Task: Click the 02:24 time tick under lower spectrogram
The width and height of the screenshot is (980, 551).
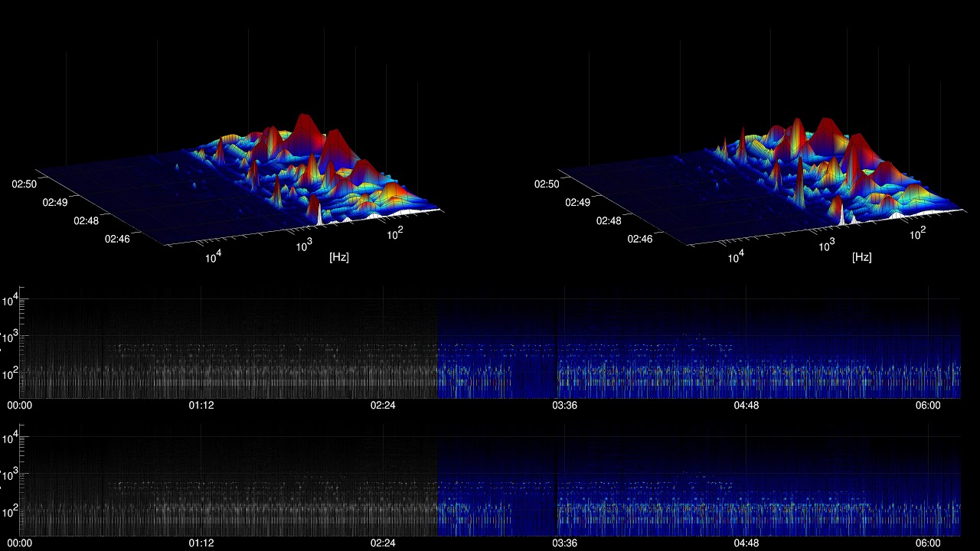Action: 383,543
